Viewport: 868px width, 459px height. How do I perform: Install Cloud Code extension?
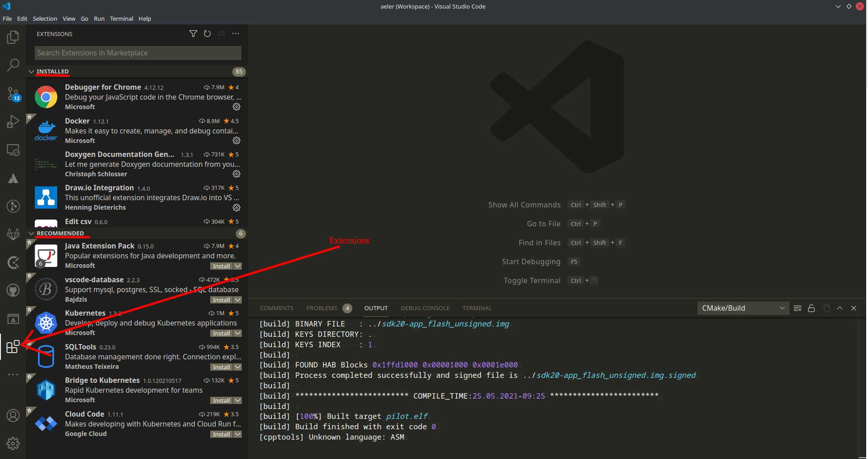point(222,435)
